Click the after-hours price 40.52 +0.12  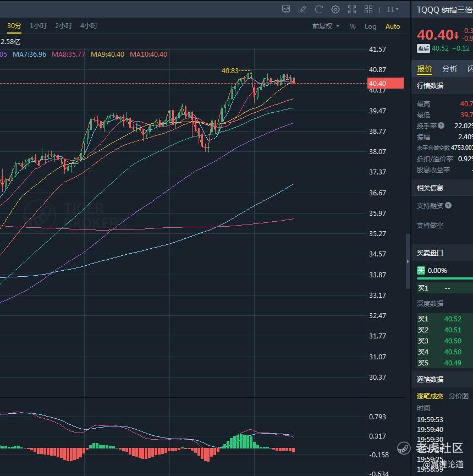[450, 48]
